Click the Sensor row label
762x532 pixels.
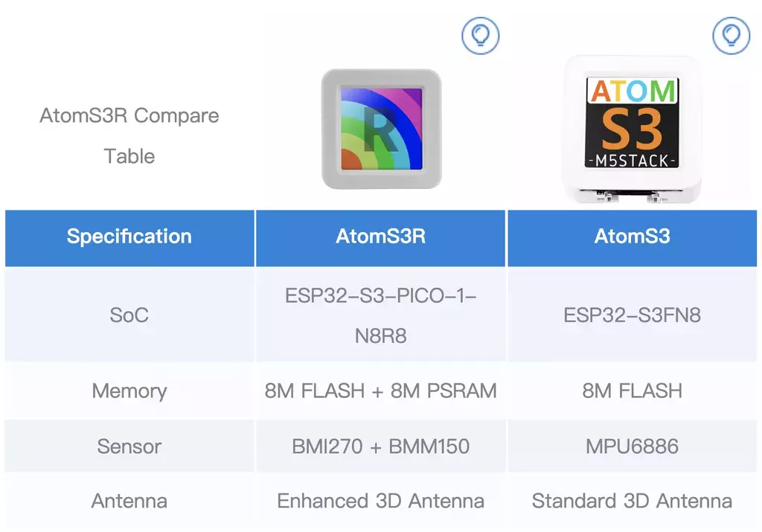[129, 446]
